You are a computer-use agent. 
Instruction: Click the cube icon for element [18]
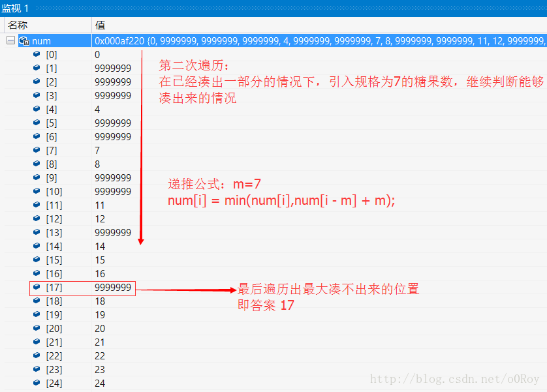[37, 301]
